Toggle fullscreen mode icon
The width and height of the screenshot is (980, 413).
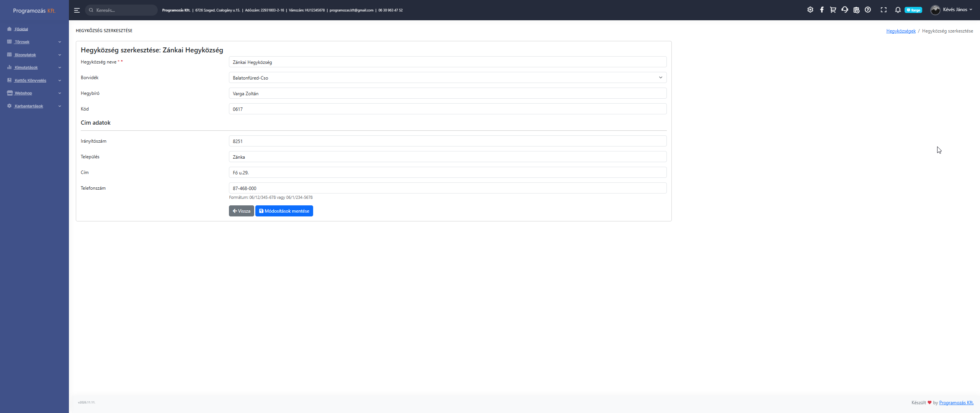884,10
